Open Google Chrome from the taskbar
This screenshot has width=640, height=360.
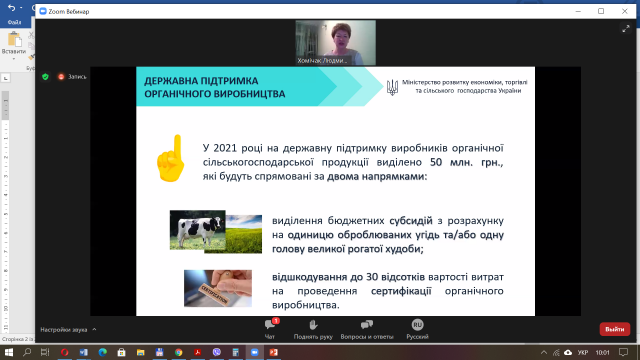178,352
